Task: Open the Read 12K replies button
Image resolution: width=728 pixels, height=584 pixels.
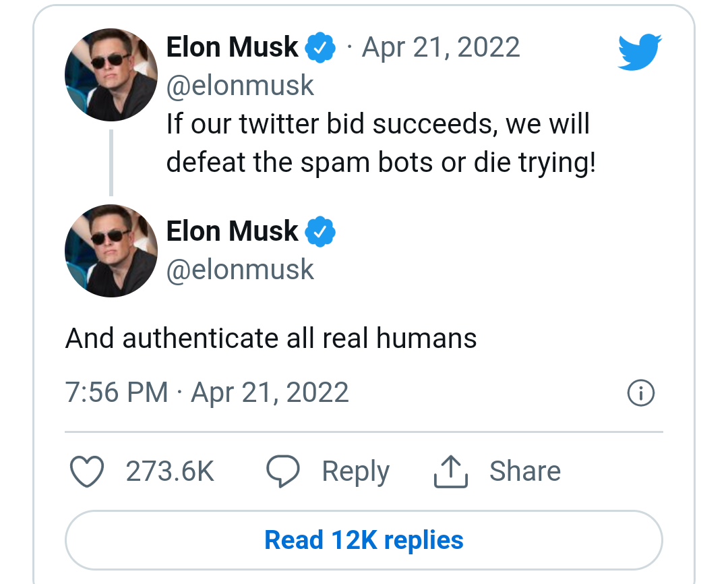Action: coord(364,539)
